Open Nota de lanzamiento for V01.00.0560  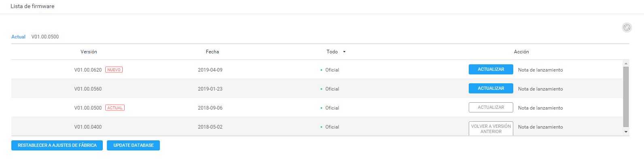click(540, 89)
